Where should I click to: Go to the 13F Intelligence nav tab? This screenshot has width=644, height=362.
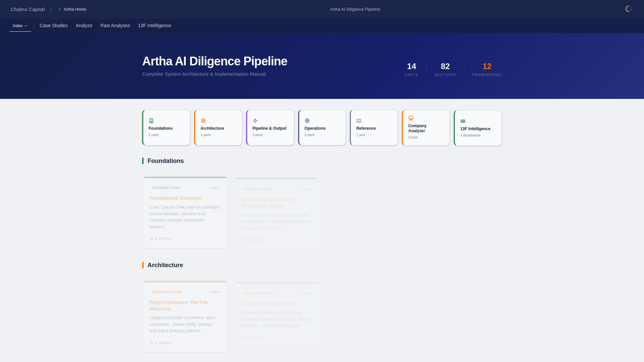[155, 25]
